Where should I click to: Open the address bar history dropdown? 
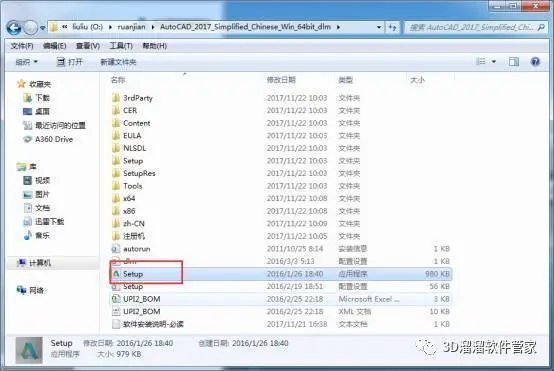pos(379,27)
